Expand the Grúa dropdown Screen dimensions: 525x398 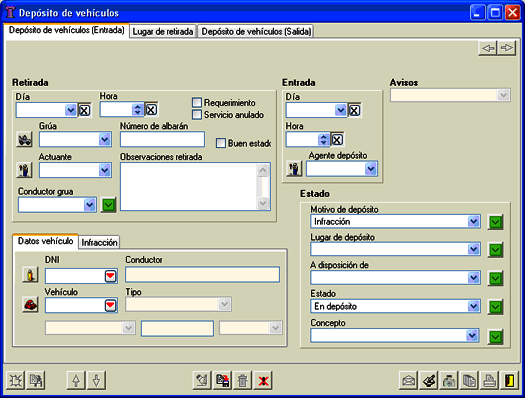105,139
